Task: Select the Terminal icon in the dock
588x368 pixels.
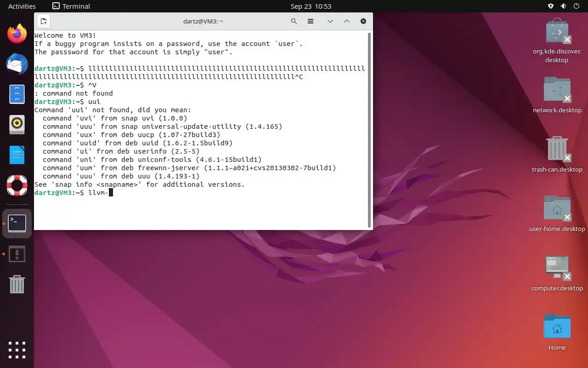Action: click(x=17, y=224)
